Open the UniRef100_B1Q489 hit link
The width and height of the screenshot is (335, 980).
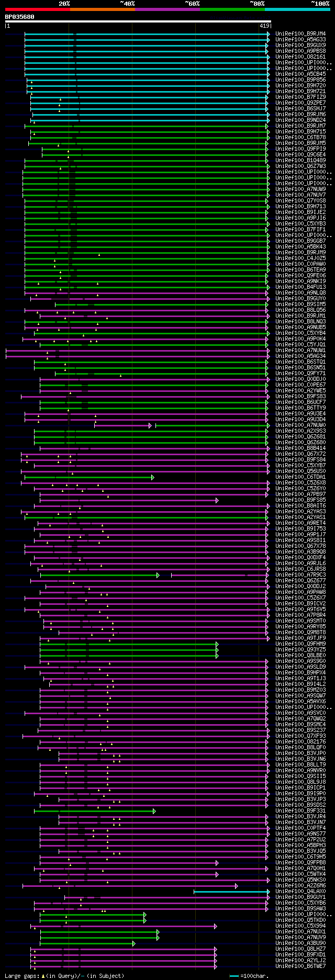pyautogui.click(x=300, y=161)
